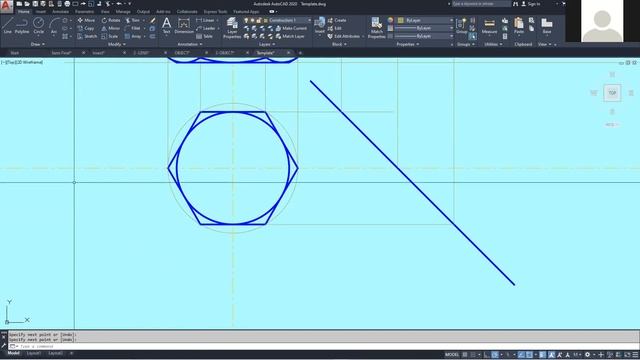640x360 pixels.
Task: Click Make Current layer button
Action: 291,28
